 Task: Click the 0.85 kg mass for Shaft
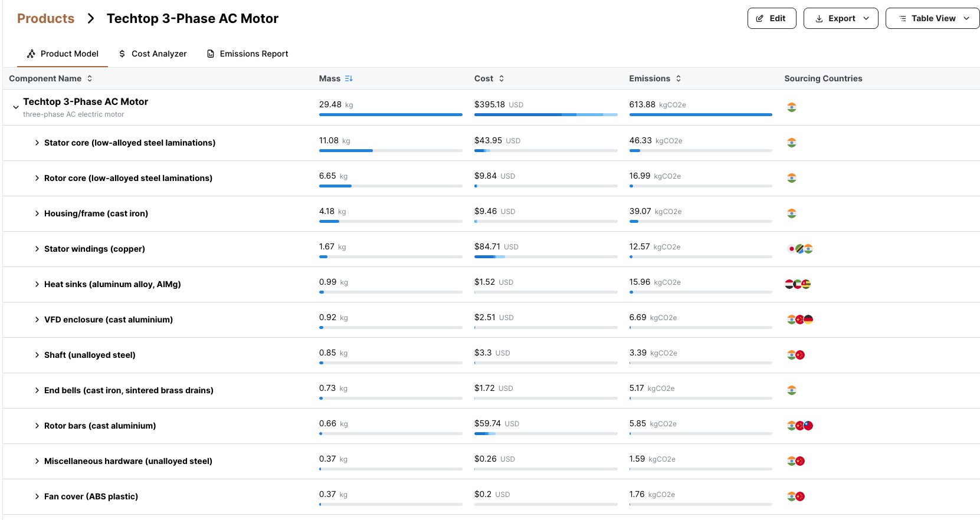click(x=333, y=353)
